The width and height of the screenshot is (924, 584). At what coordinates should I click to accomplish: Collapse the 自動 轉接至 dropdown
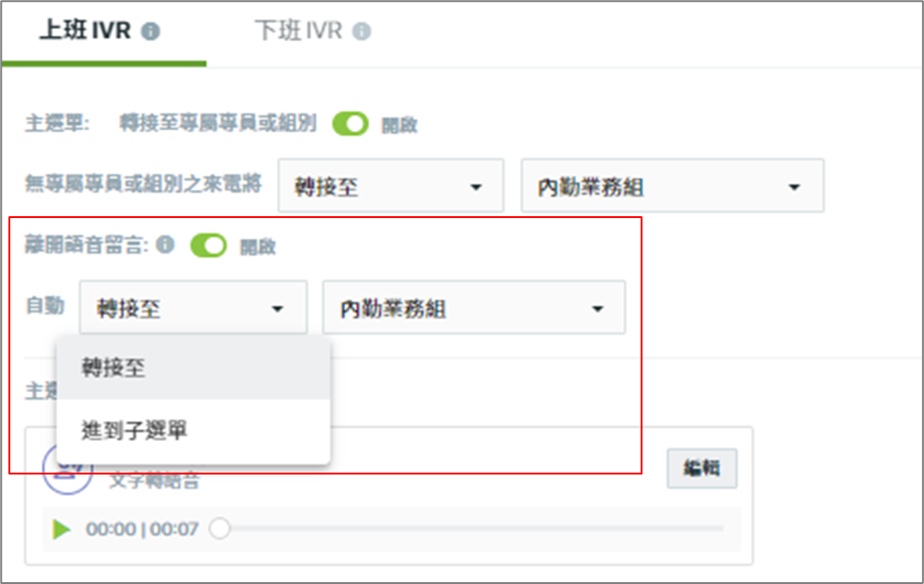click(x=194, y=307)
